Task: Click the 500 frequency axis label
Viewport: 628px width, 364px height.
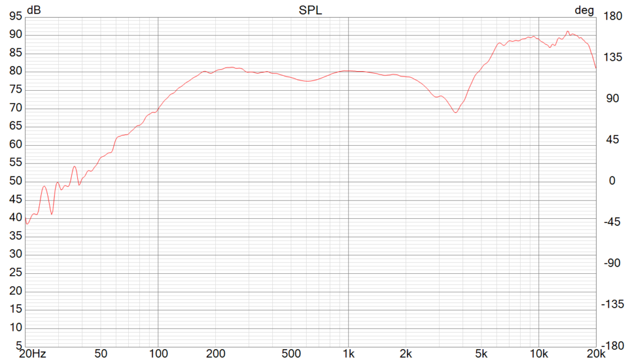Action: [291, 354]
